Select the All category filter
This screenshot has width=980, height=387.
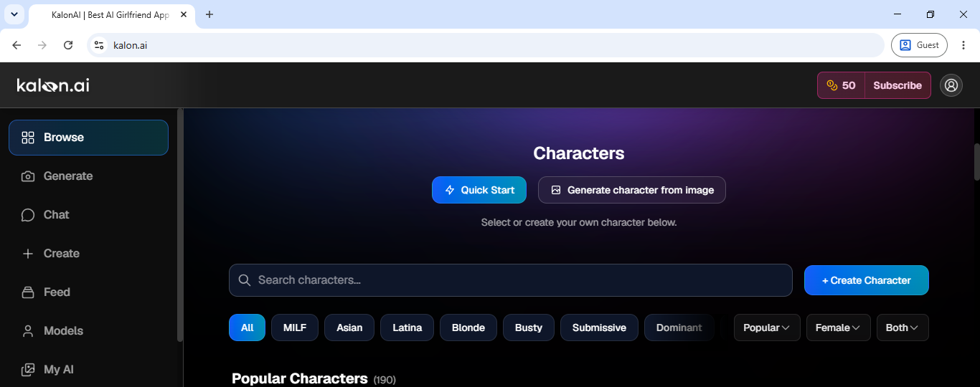247,328
